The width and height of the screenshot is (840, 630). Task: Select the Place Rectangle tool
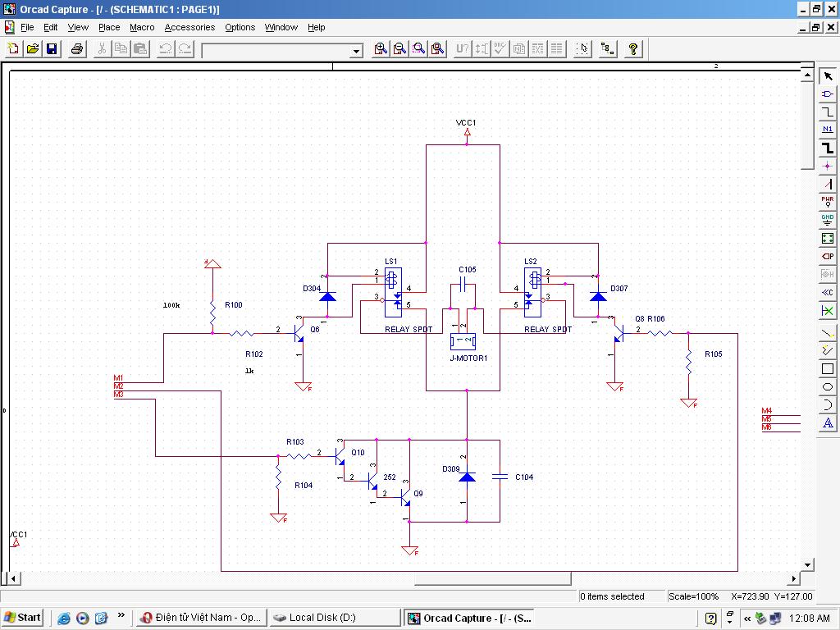[828, 369]
